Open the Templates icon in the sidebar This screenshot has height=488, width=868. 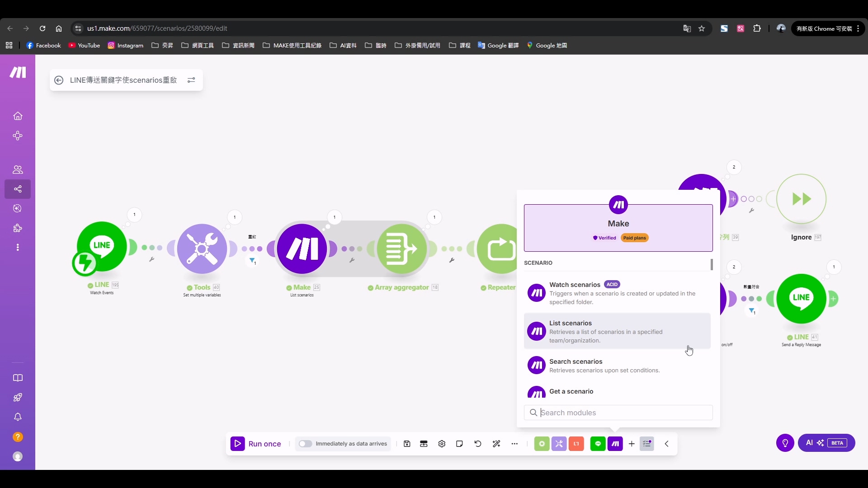(x=18, y=208)
